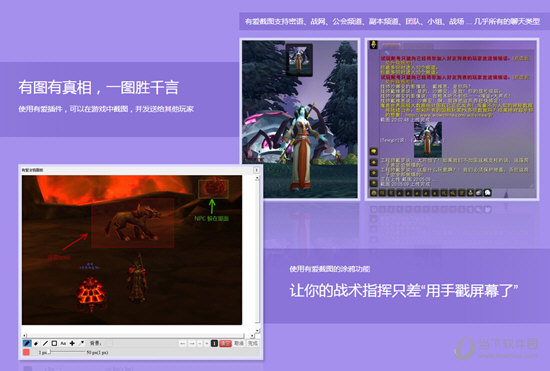Image resolution: width=550 pixels, height=371 pixels.
Task: Switch to the second chat window tab
Action: point(418,46)
